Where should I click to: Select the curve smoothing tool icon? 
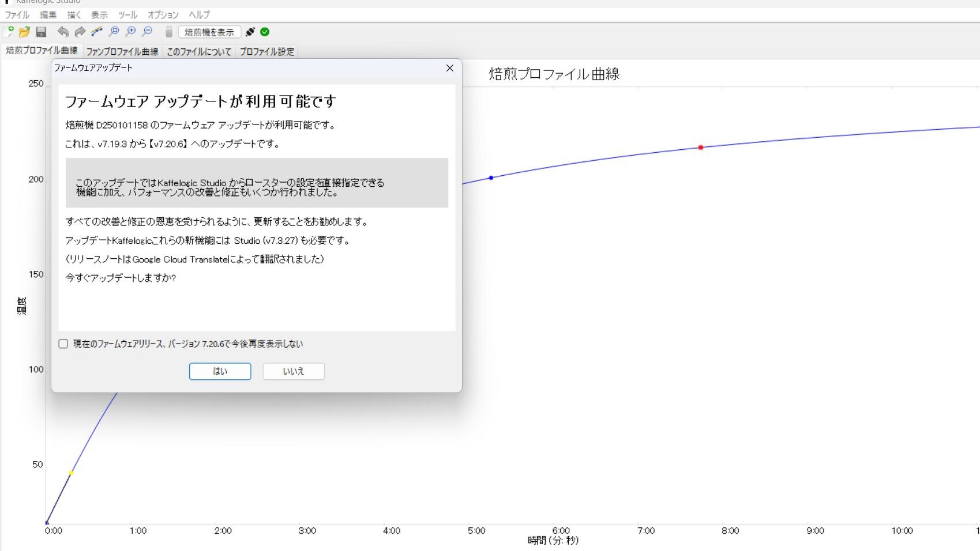click(x=97, y=32)
